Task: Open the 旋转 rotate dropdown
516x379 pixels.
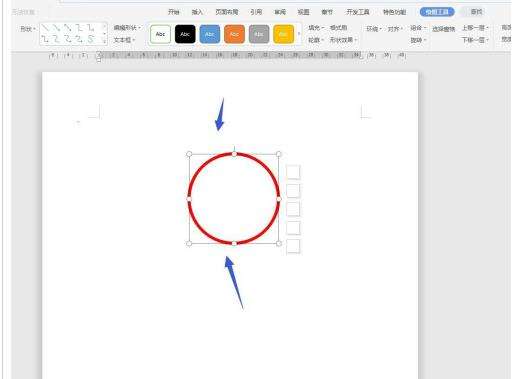Action: [x=418, y=40]
